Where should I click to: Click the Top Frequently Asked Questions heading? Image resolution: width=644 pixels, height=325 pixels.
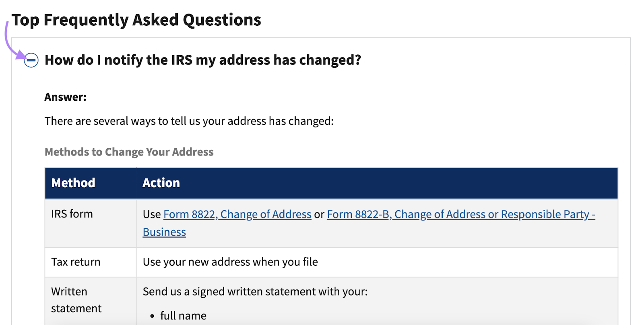pyautogui.click(x=136, y=19)
